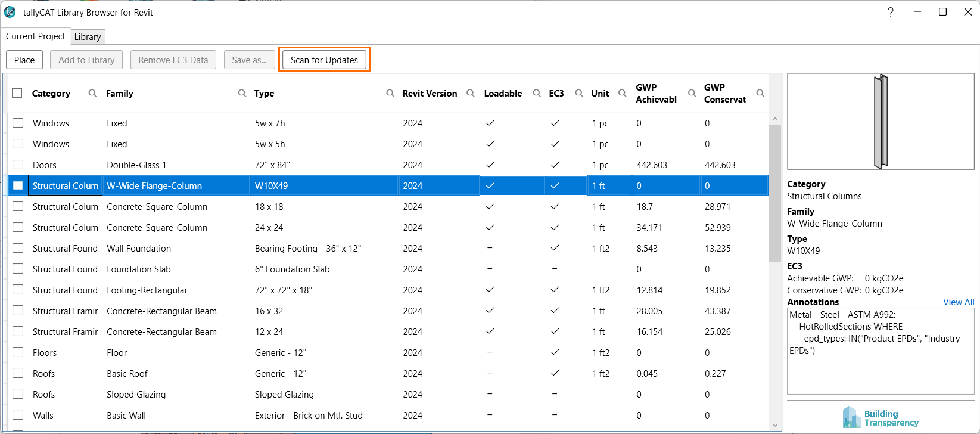Check the Doors Double-Glass 1 row checkbox
Screen dimensions: 980x434
pyautogui.click(x=18, y=165)
